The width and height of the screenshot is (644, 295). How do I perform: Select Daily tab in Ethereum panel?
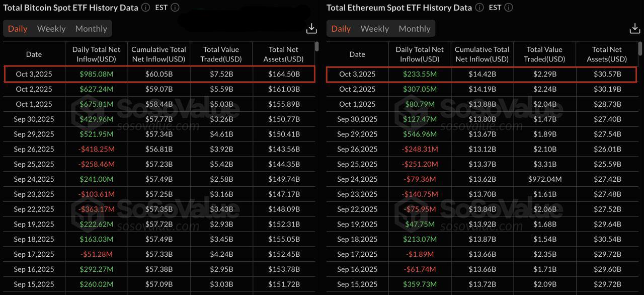click(x=341, y=29)
